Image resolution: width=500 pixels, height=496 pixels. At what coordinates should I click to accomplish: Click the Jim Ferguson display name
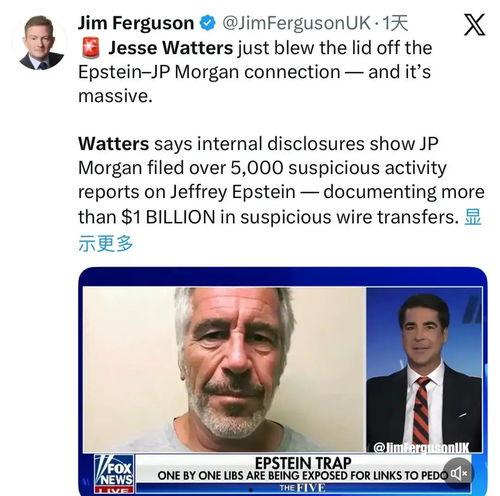[x=136, y=23]
